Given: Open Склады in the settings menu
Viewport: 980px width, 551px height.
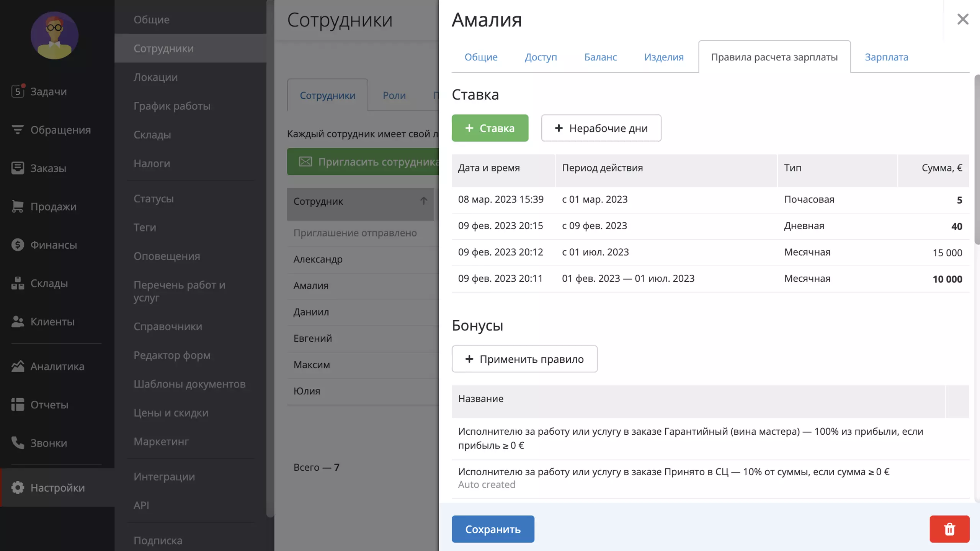Looking at the screenshot, I should point(190,134).
